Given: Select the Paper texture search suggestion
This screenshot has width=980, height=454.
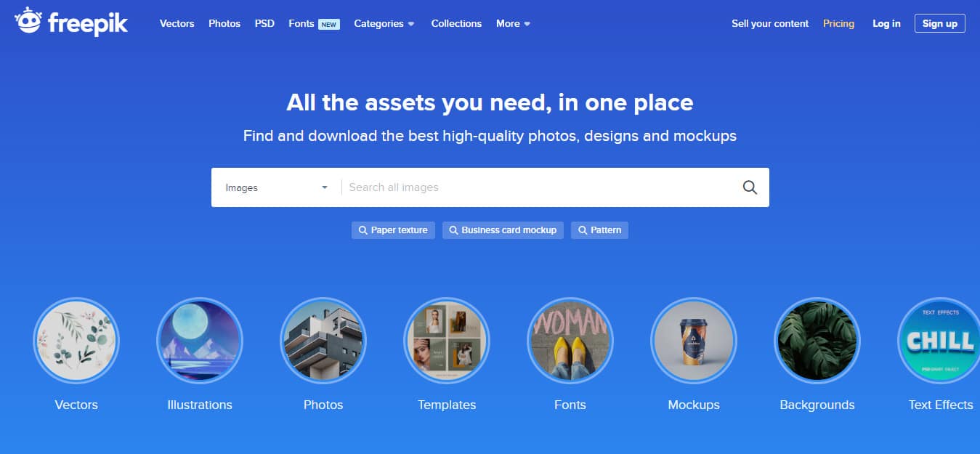Looking at the screenshot, I should (x=393, y=230).
